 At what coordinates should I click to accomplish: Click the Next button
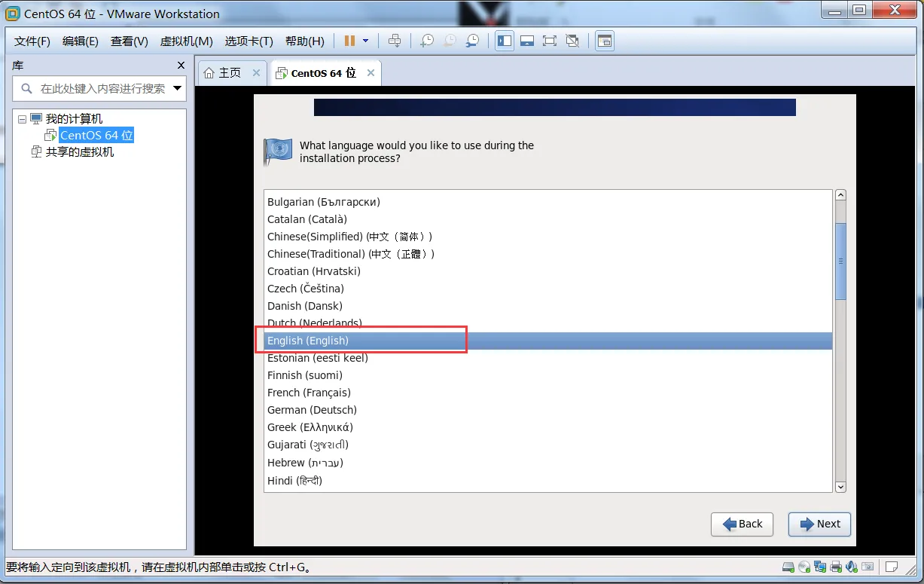coord(819,524)
